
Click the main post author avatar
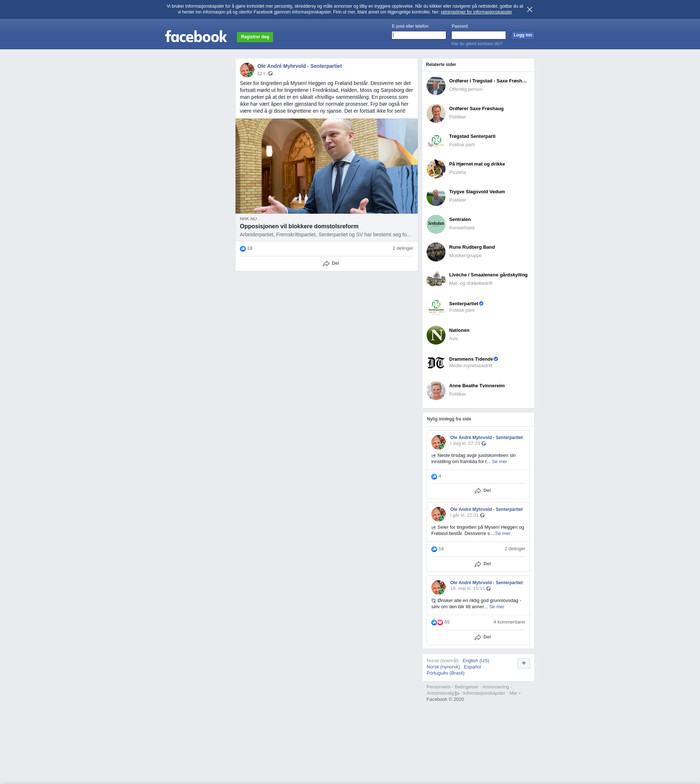click(x=247, y=70)
